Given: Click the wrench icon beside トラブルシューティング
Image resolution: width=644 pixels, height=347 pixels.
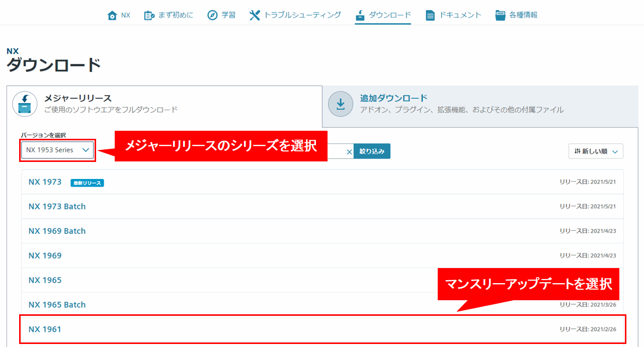Looking at the screenshot, I should [x=255, y=15].
